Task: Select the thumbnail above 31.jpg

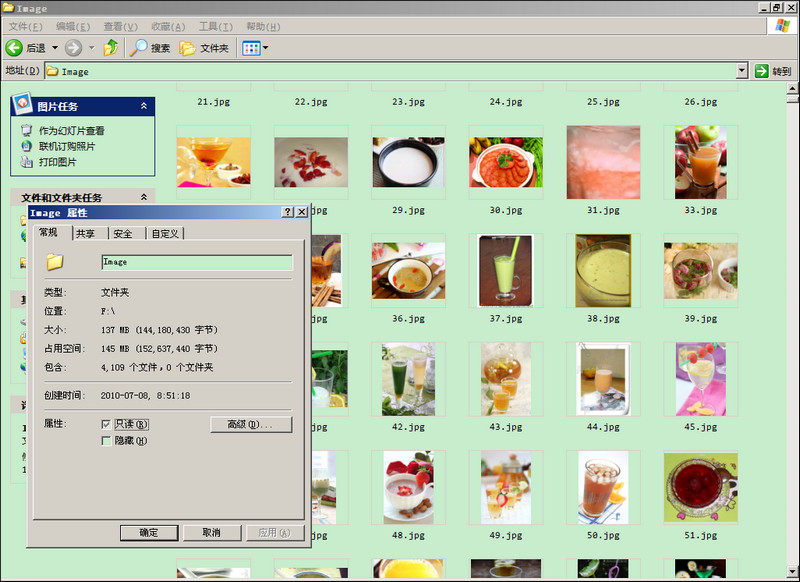Action: pyautogui.click(x=603, y=162)
